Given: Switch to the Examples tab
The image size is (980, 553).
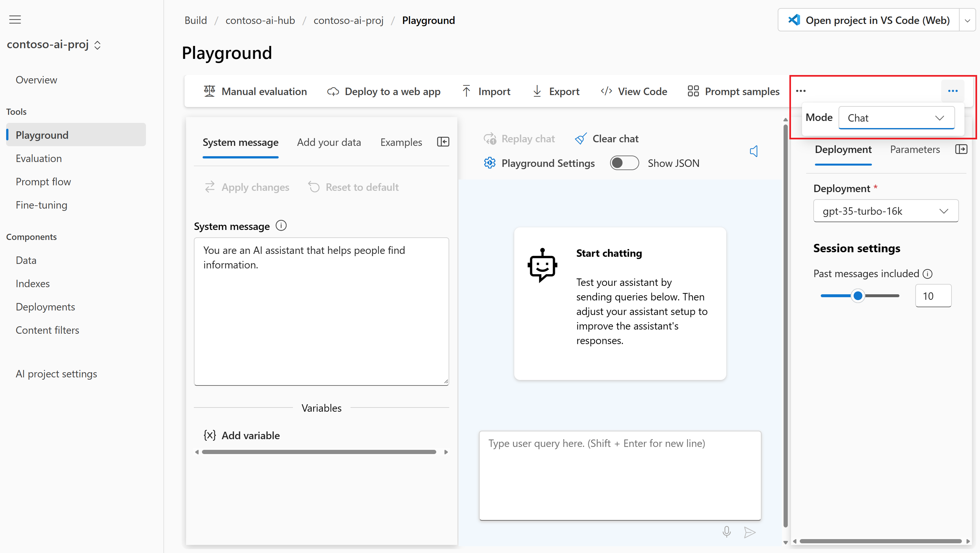Looking at the screenshot, I should 401,143.
